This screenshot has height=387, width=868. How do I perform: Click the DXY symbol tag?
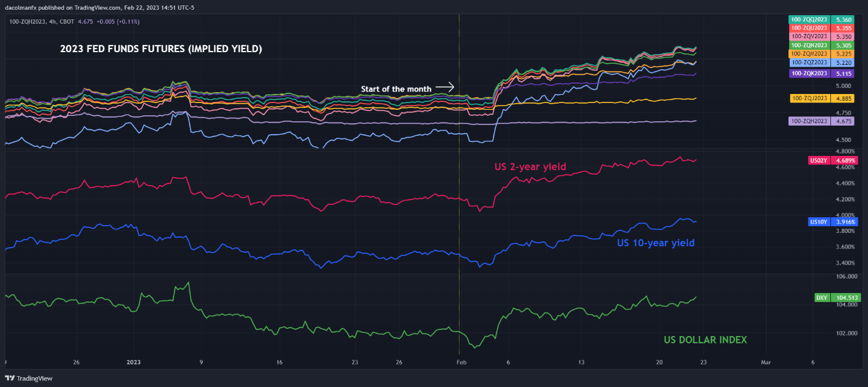click(x=821, y=297)
